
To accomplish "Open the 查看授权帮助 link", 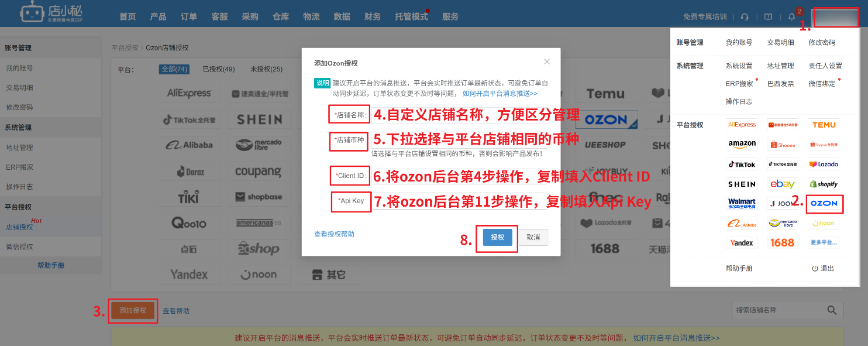I will point(334,234).
